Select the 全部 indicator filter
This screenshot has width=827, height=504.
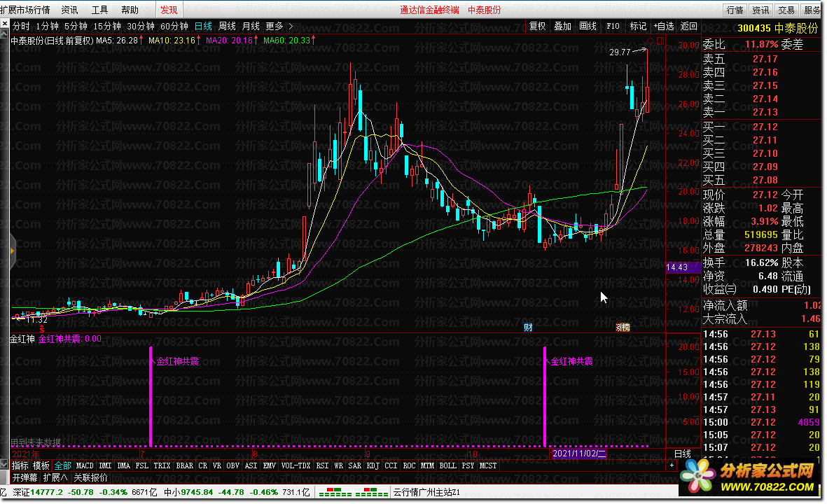coord(62,465)
